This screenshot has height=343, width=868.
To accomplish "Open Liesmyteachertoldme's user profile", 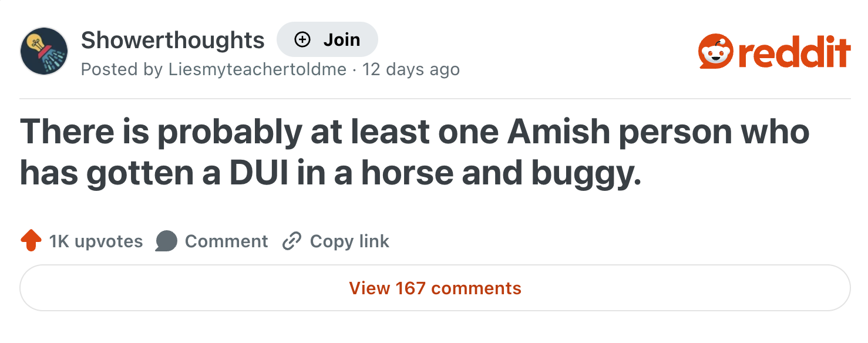I will point(257,69).
